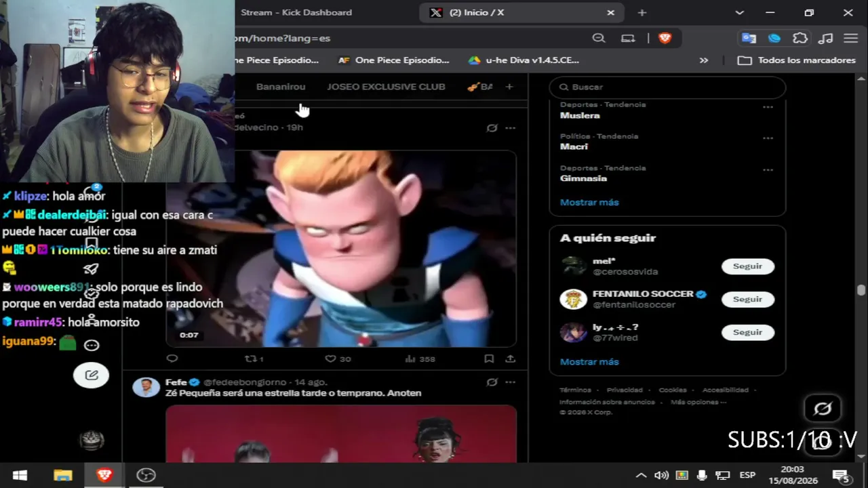Select the Bananirou timeline tab
Screen dimensions: 868x488
point(281,87)
